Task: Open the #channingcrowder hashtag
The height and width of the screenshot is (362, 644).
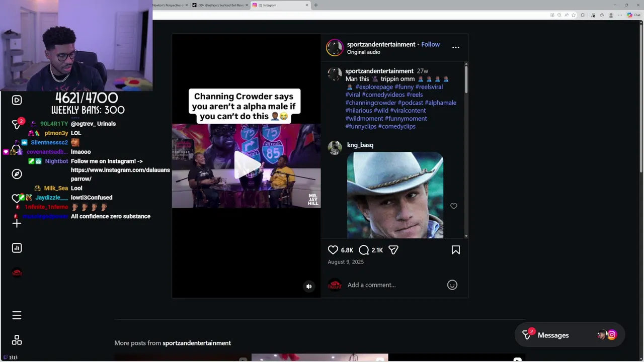Action: (x=371, y=103)
